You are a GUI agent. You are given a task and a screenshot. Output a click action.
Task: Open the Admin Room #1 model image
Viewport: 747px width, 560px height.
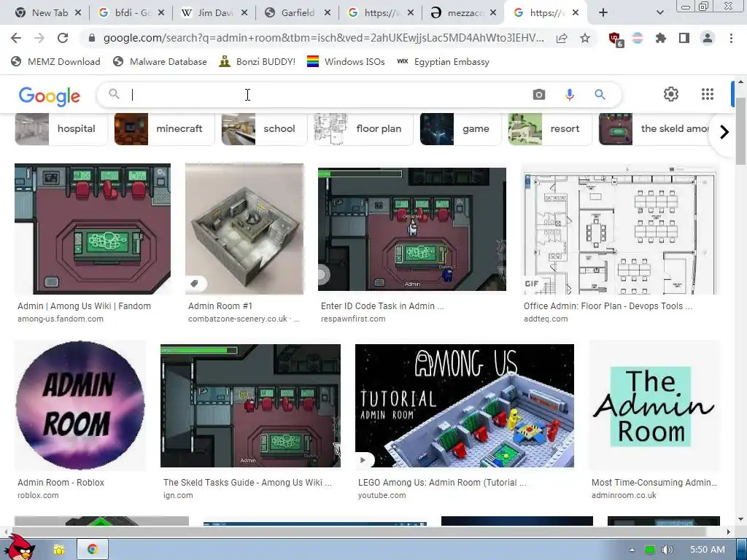point(244,229)
